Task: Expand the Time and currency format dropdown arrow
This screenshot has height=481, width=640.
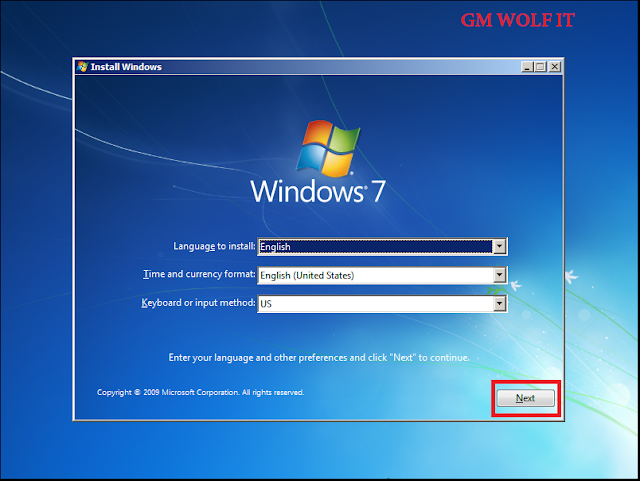Action: [499, 275]
